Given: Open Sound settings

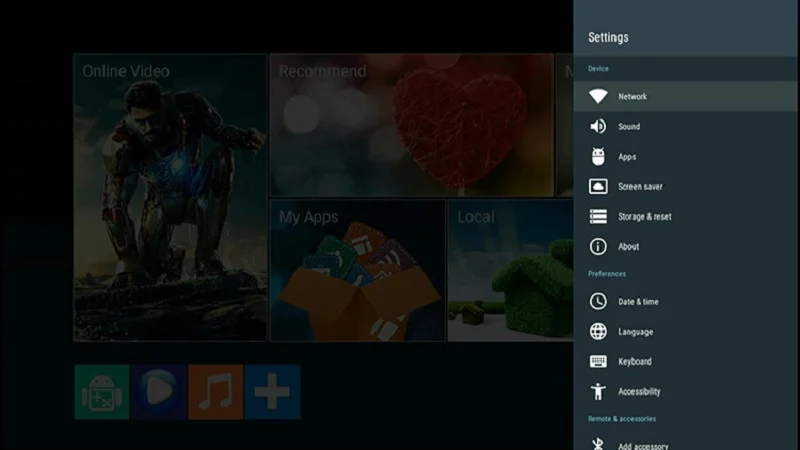Looking at the screenshot, I should [686, 126].
